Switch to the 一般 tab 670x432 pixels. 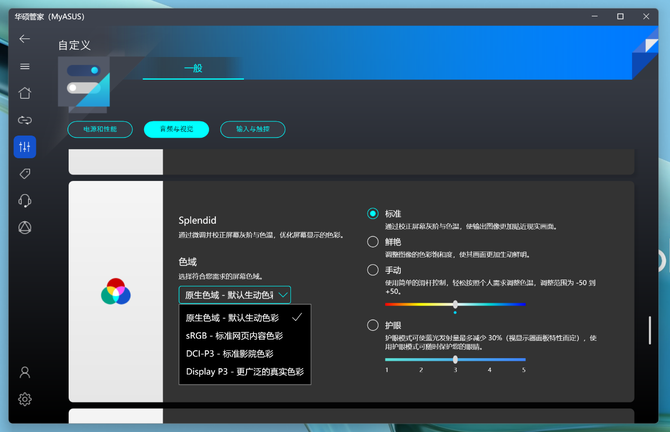tap(193, 68)
